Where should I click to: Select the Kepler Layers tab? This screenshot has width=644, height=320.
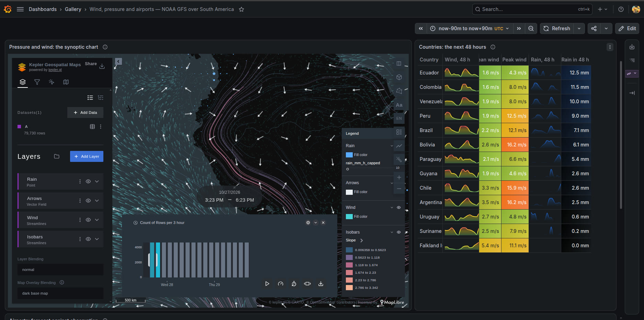point(23,82)
